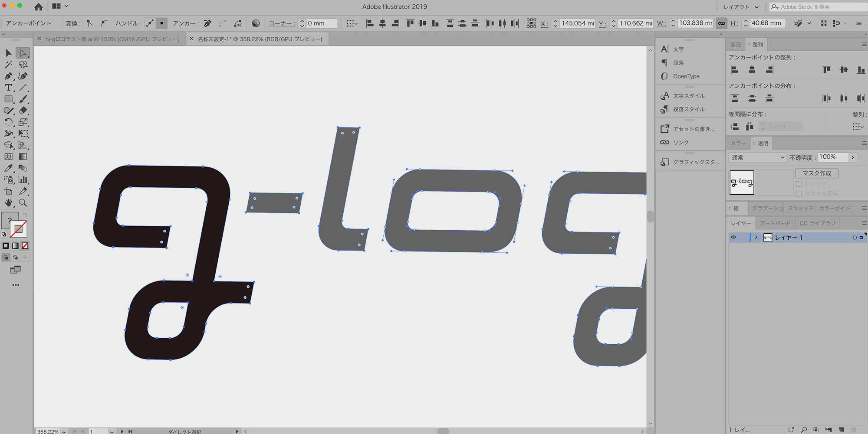Open the opacity slider arrow next to 100%
This screenshot has height=434, width=868.
tap(853, 157)
